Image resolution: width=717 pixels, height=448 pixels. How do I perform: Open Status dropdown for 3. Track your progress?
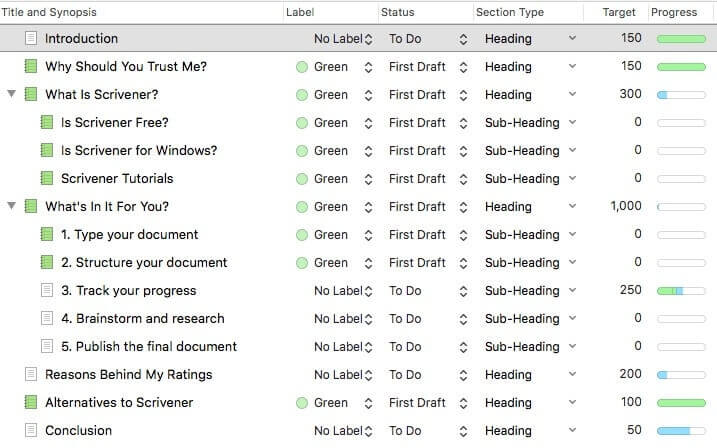point(463,291)
